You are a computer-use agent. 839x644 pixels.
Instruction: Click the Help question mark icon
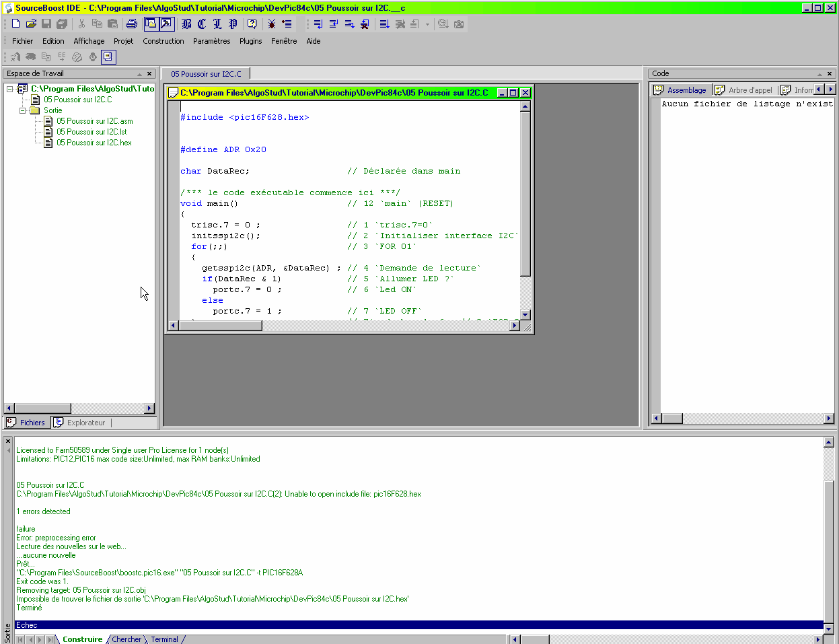pos(252,24)
